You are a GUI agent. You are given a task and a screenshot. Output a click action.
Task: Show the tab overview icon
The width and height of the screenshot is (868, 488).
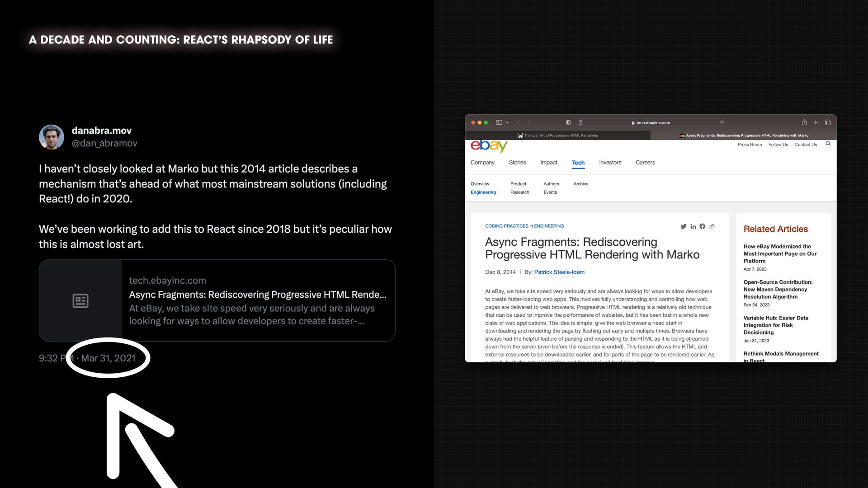(x=828, y=122)
